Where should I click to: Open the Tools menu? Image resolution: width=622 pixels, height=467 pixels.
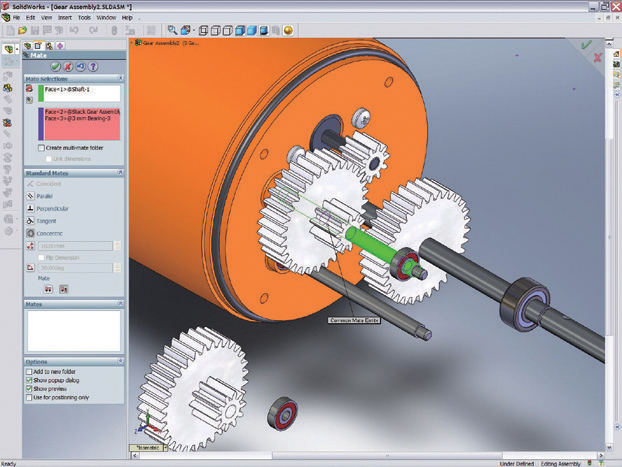point(84,17)
